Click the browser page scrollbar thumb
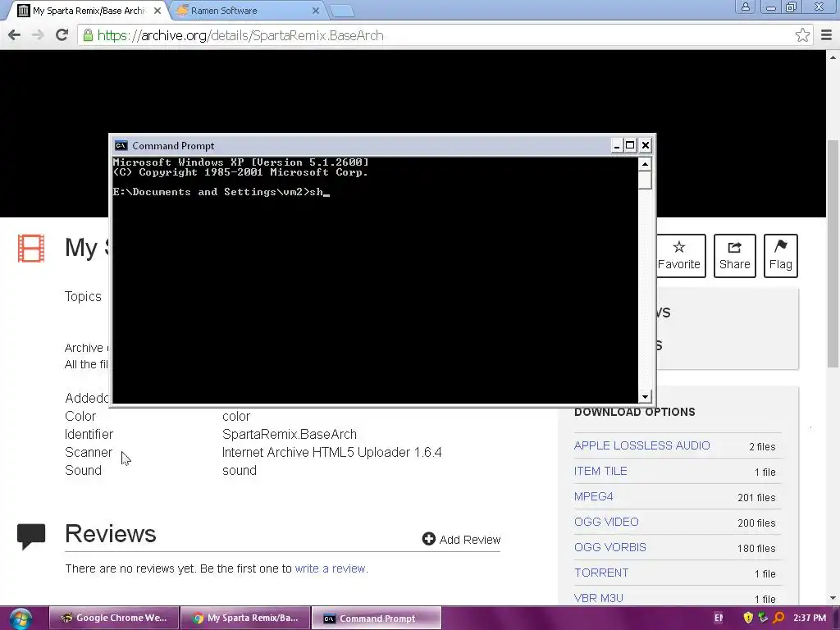 833,253
